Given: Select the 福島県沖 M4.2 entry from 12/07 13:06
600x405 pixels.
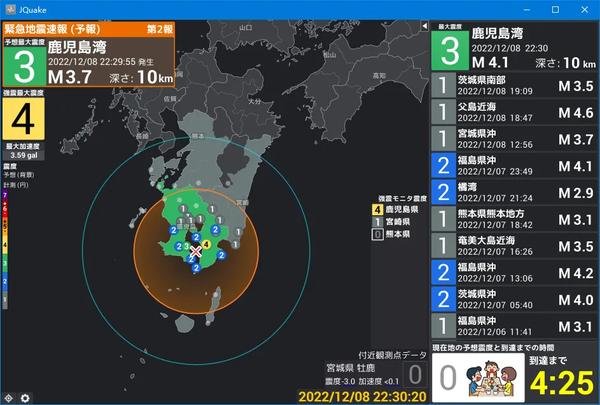Looking at the screenshot, I should click(514, 273).
